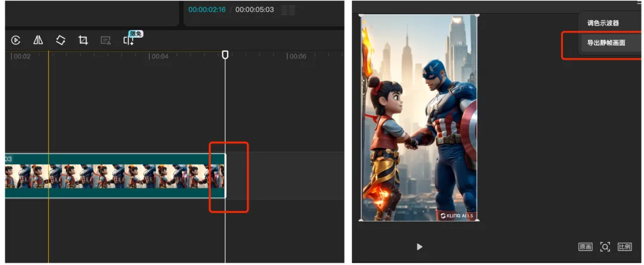Choose 导出静帧画面 from the menu

606,43
